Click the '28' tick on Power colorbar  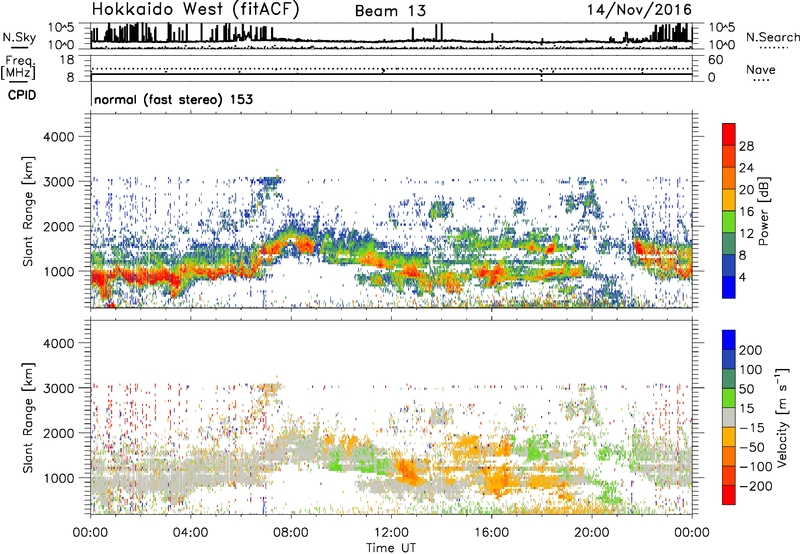[746, 146]
